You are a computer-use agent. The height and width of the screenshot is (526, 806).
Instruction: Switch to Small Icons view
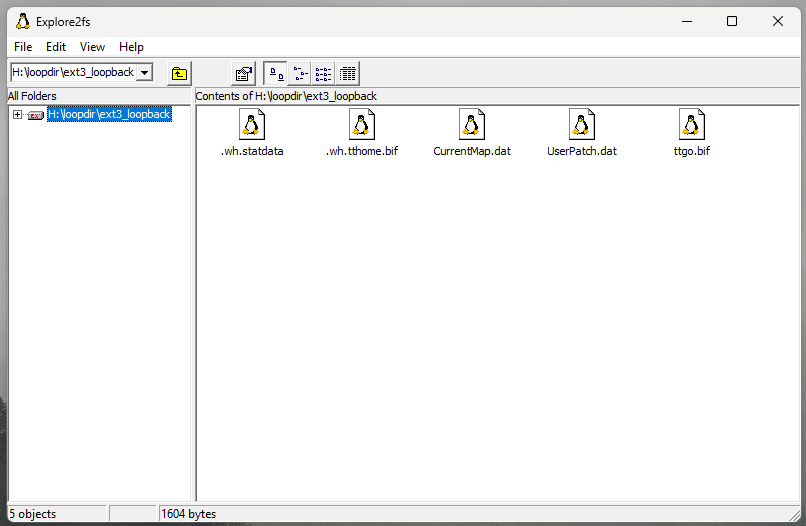pos(300,74)
